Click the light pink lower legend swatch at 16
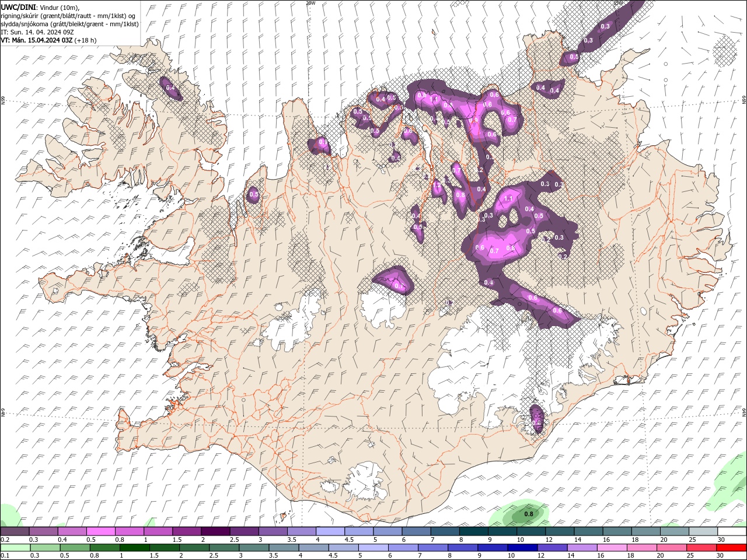The image size is (747, 560). [612, 548]
